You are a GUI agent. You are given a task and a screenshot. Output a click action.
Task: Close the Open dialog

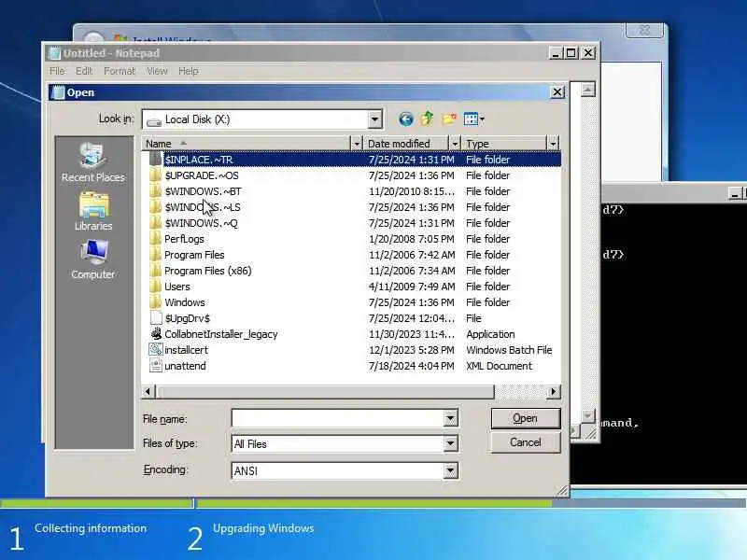(557, 91)
